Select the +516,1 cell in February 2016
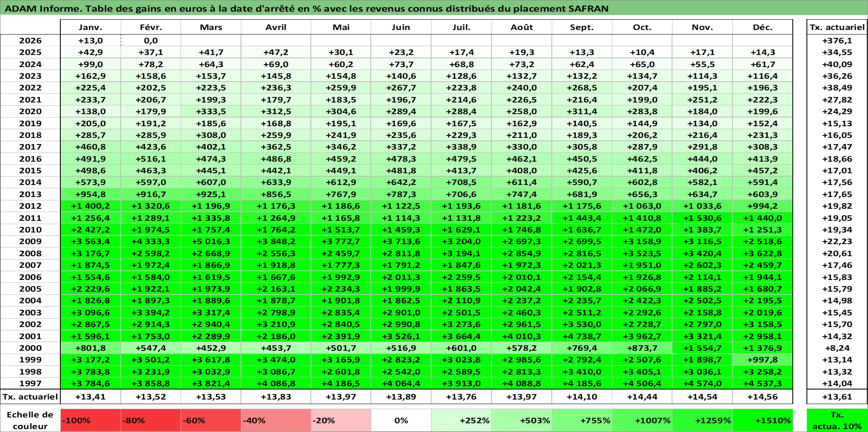 151,159
